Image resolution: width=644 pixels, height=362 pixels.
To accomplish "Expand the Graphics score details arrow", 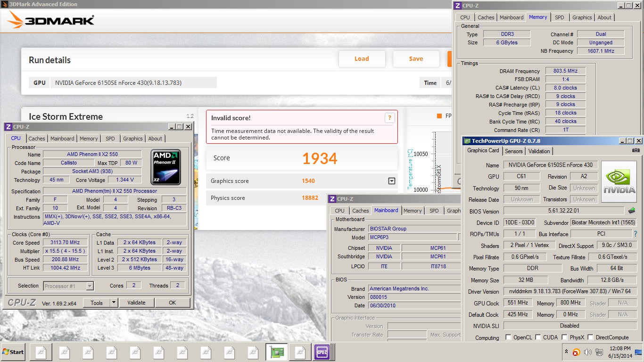I will 391,181.
